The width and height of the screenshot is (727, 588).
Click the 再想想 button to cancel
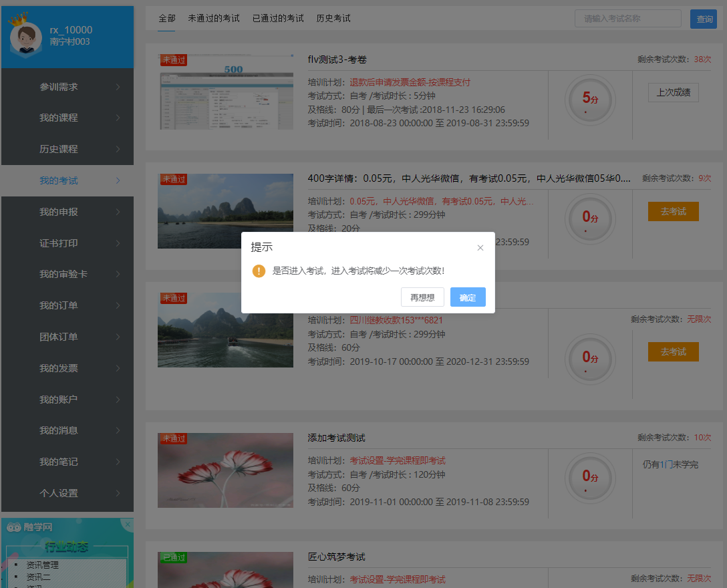click(x=422, y=297)
